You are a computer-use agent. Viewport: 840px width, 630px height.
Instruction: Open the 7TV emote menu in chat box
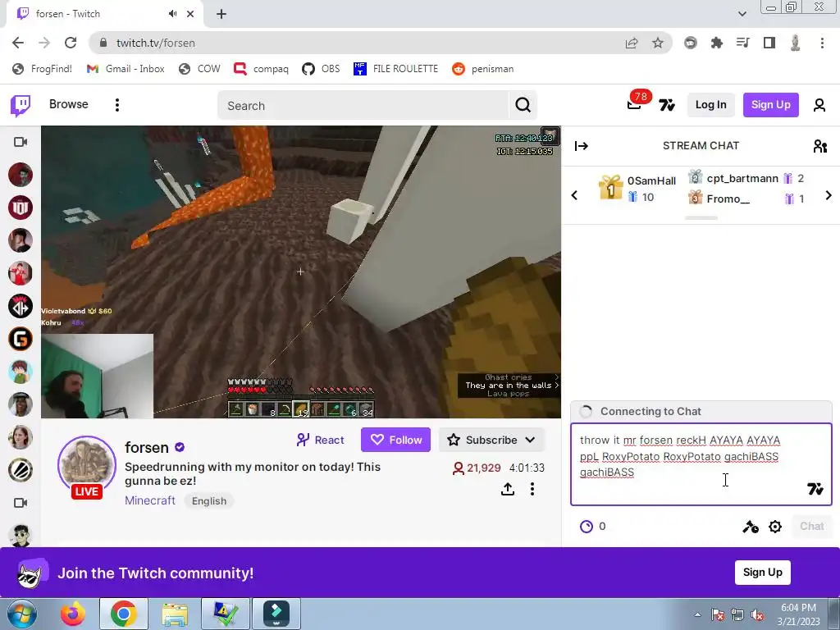click(815, 489)
